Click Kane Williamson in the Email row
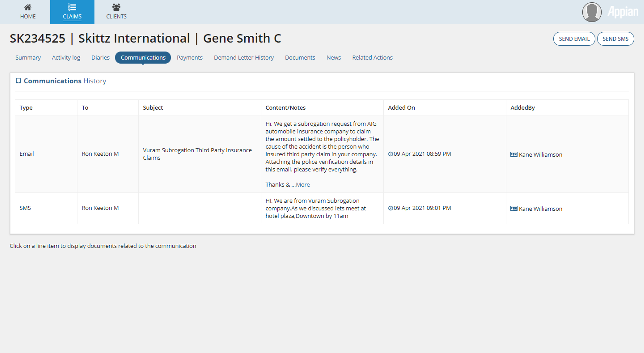The width and height of the screenshot is (644, 353). point(540,155)
